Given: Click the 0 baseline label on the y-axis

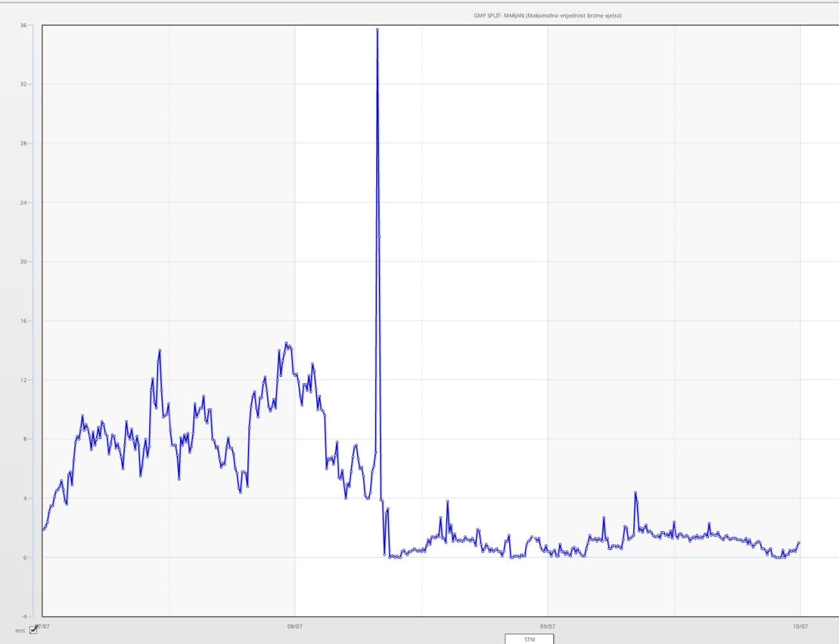Looking at the screenshot, I should (x=25, y=558).
